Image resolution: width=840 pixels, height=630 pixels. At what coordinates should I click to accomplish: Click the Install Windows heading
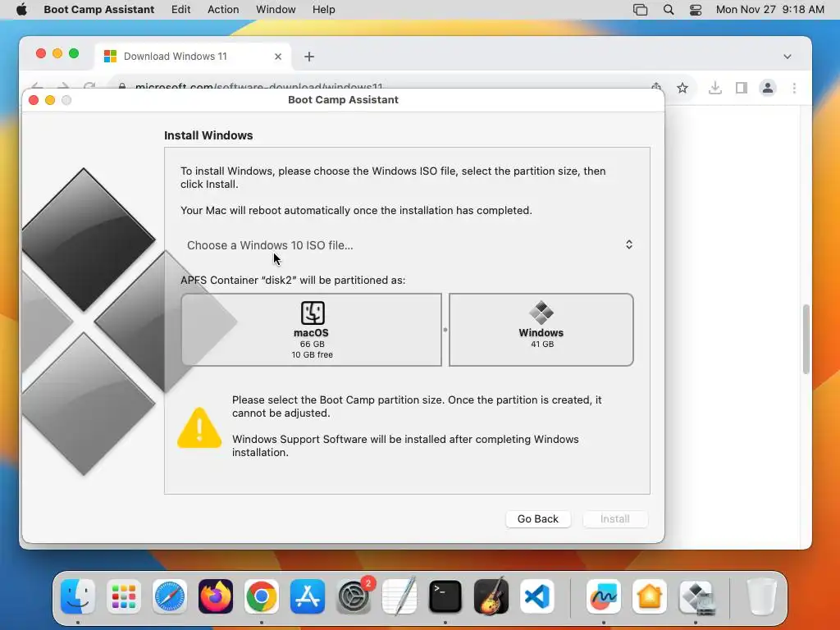coord(208,135)
